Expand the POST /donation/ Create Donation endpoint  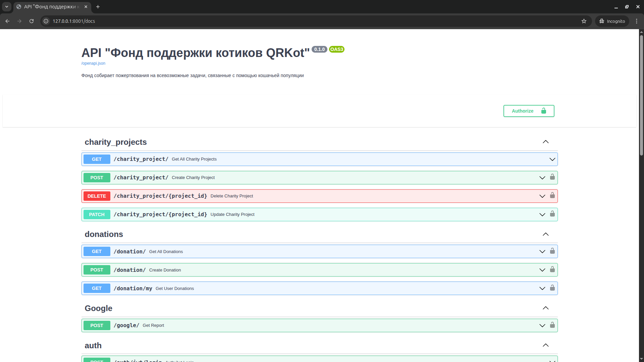point(542,269)
